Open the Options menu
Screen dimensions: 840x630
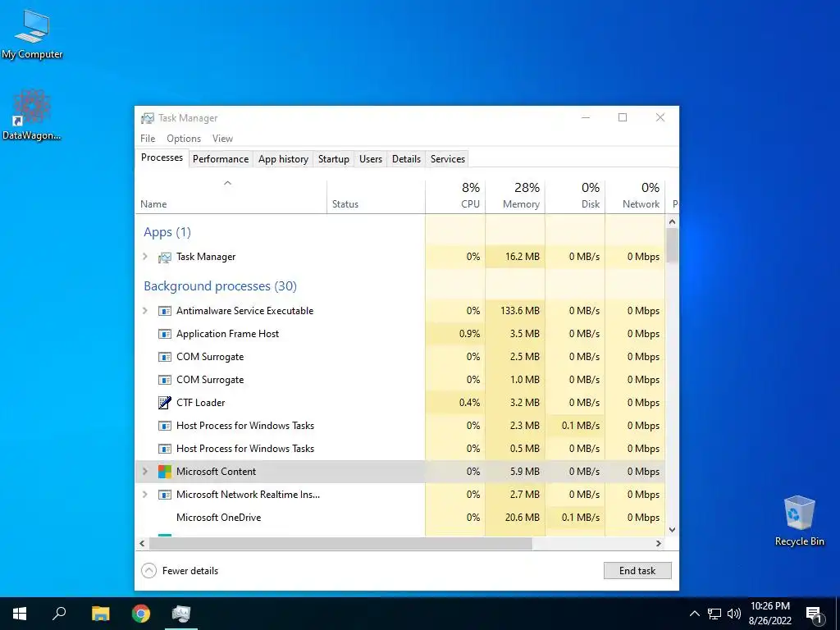[x=184, y=138]
